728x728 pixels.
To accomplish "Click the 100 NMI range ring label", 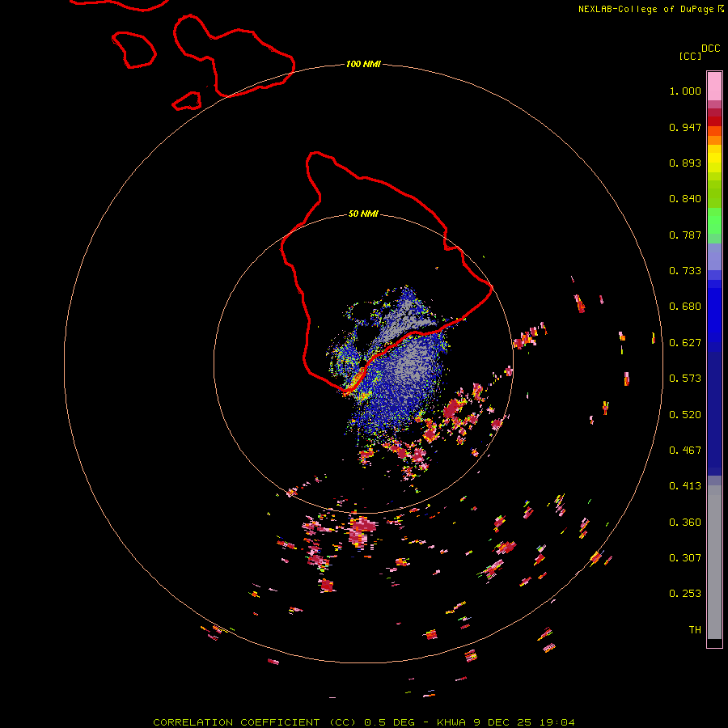I will tap(363, 64).
